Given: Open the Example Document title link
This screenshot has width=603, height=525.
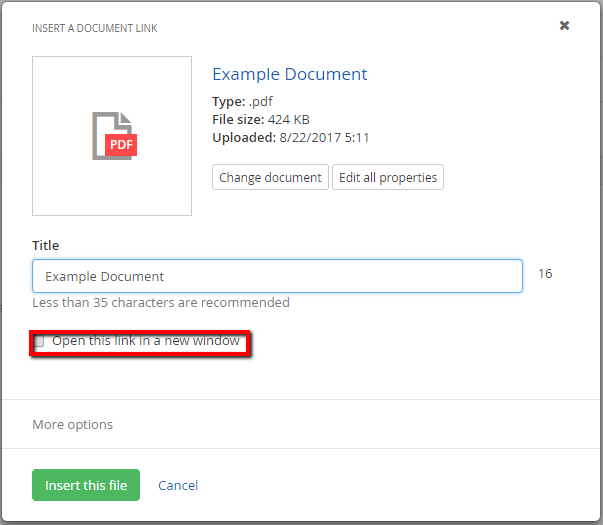Looking at the screenshot, I should click(290, 74).
